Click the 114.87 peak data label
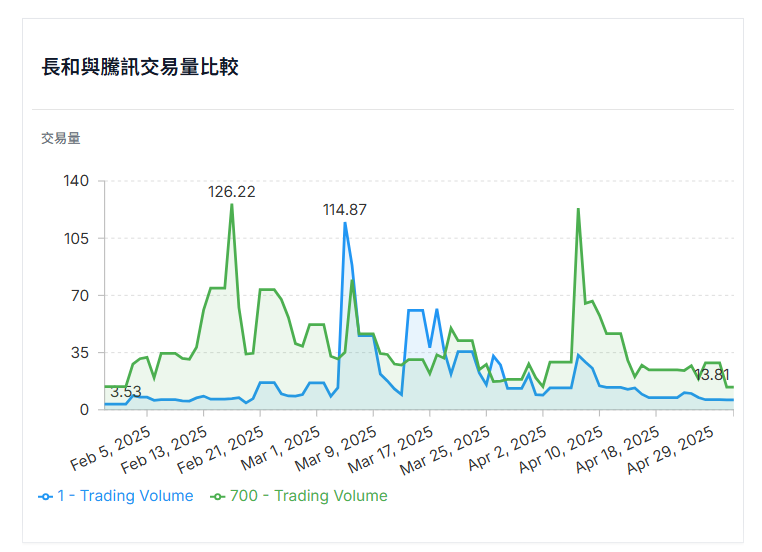The width and height of the screenshot is (762, 552). click(345, 210)
